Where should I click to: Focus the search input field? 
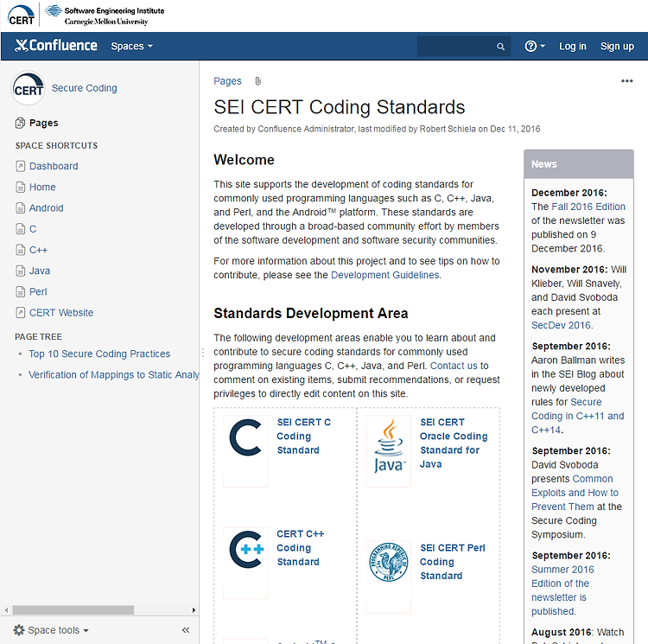[464, 46]
